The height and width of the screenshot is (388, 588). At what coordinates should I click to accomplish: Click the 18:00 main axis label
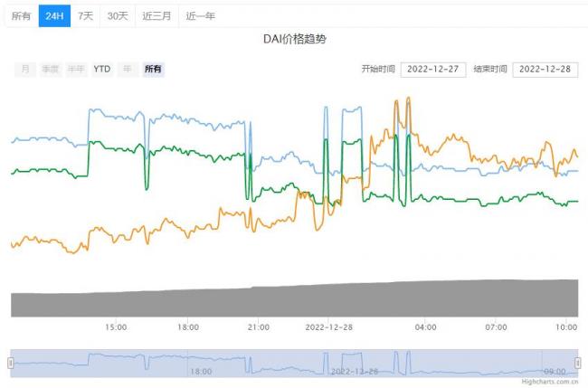188,327
